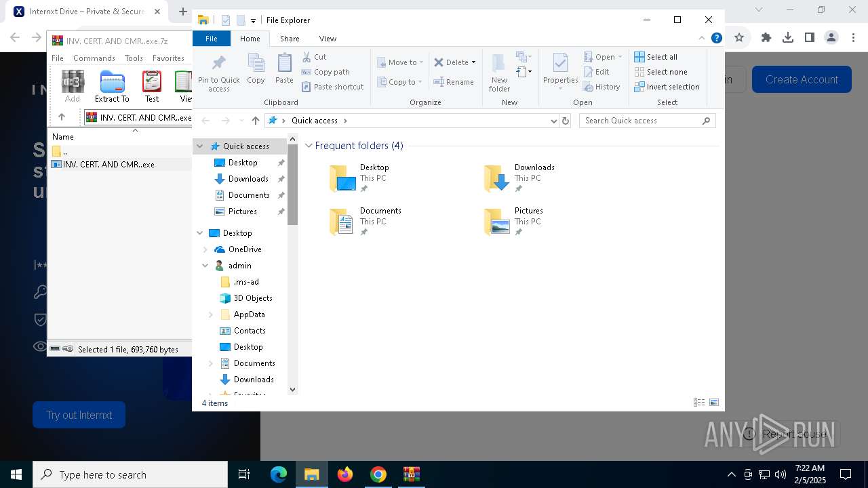
Task: Open the File tab in Explorer
Action: click(212, 39)
